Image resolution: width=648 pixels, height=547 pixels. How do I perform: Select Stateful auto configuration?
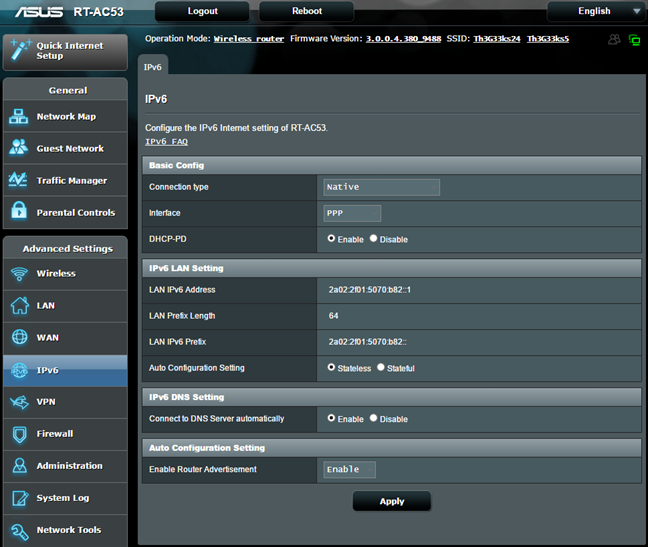381,367
